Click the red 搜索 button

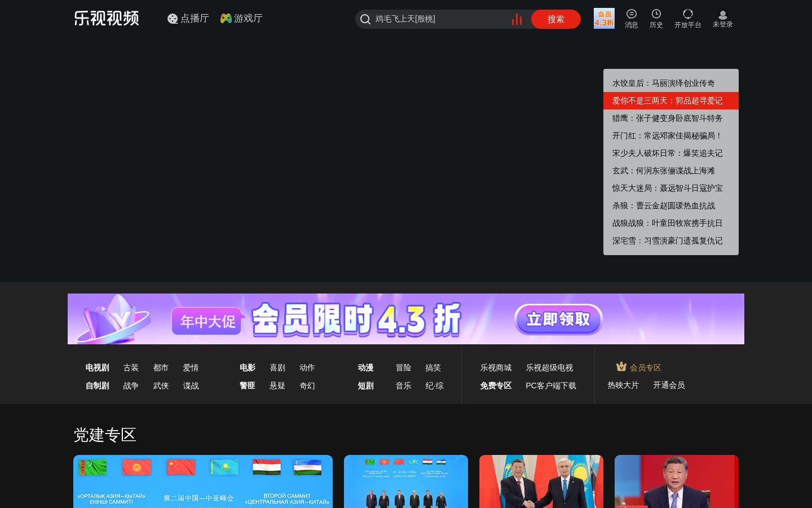tap(556, 19)
